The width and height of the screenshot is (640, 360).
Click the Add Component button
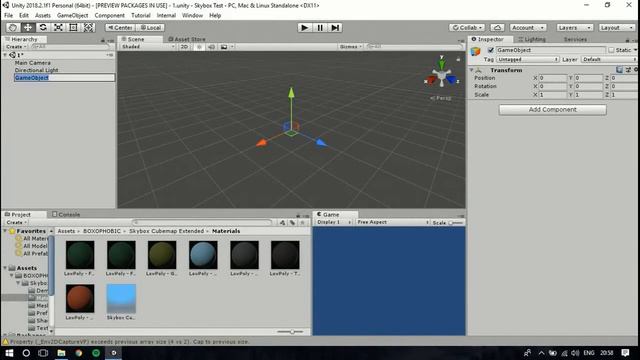point(552,109)
